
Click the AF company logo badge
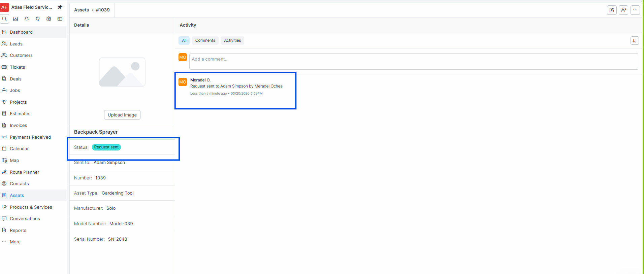pos(4,7)
